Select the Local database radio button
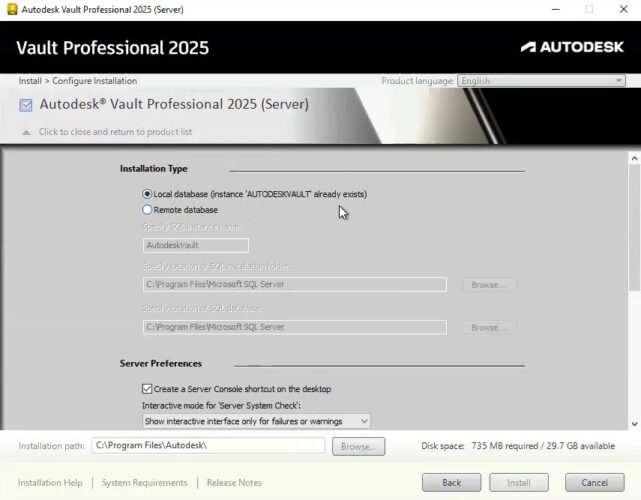 pos(147,194)
